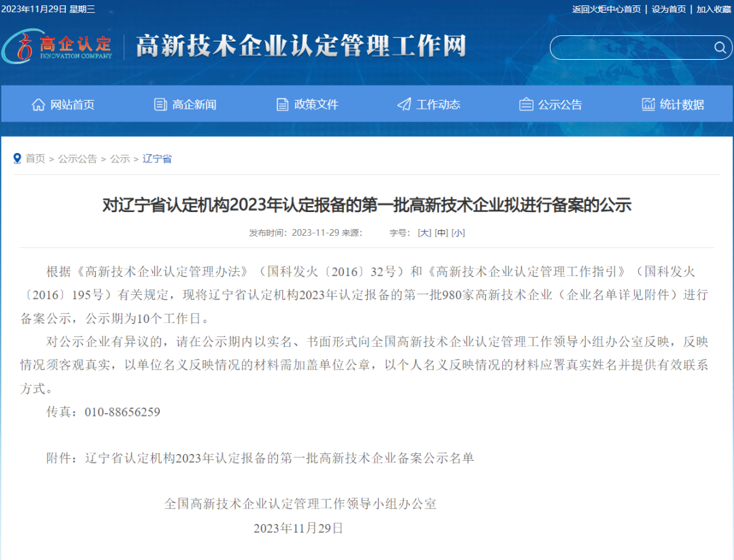734x560 pixels.
Task: Click the 网站首页 home icon
Action: point(37,105)
